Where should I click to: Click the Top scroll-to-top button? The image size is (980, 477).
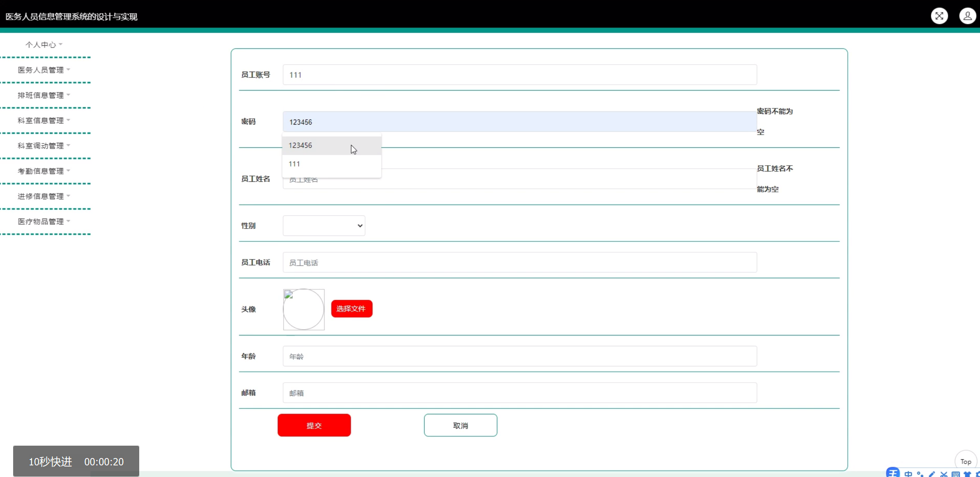pos(965,461)
